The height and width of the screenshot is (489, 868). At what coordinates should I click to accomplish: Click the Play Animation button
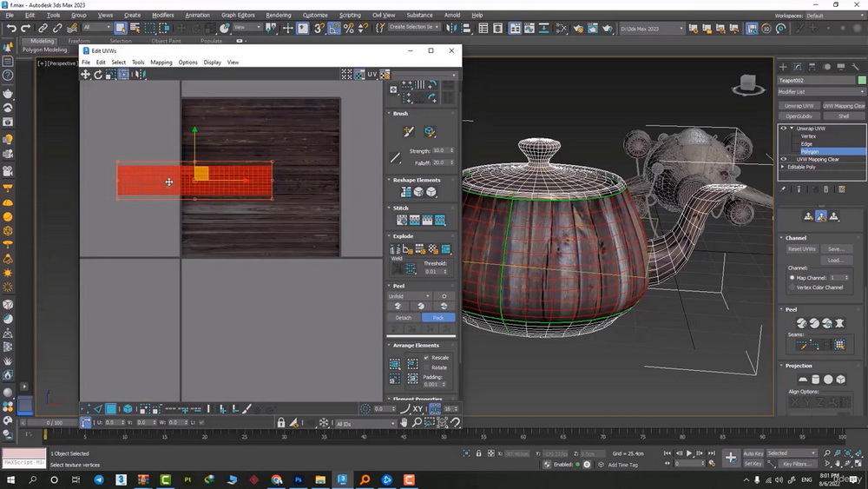click(x=689, y=453)
